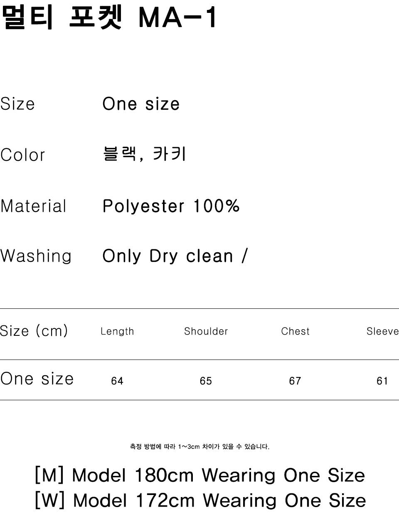This screenshot has height=532, width=399.
Task: Click the Sleeve column header
Action: [383, 331]
